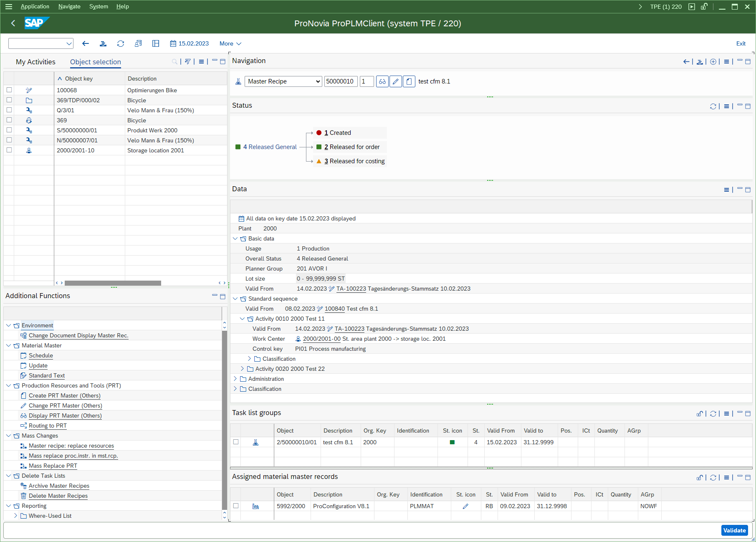Image resolution: width=756 pixels, height=542 pixels.
Task: Open the Master Recipe object type dropdown
Action: click(283, 81)
